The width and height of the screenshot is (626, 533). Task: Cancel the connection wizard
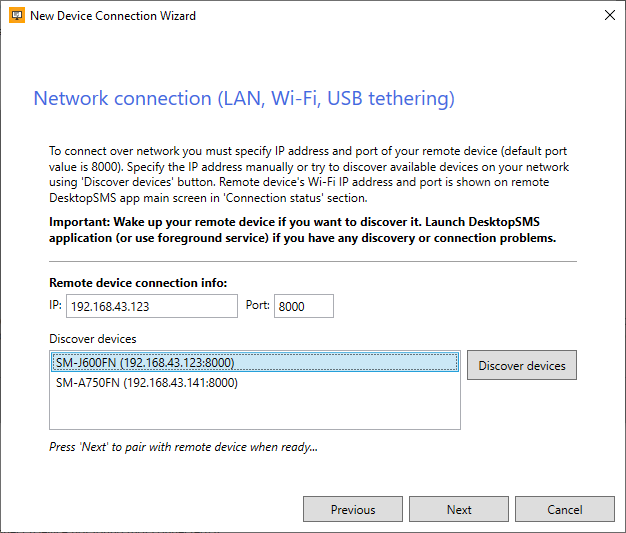click(x=565, y=510)
